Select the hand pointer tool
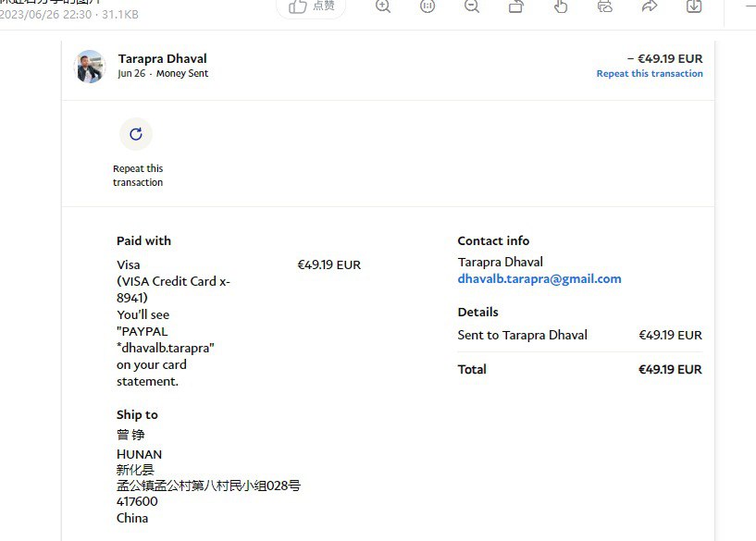Screen dimensions: 756x541 (561, 6)
